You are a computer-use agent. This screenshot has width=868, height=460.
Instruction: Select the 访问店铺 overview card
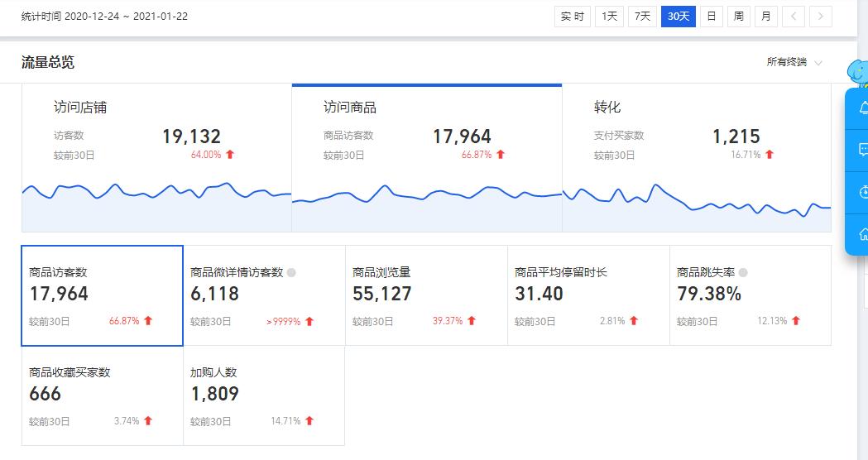click(x=156, y=132)
